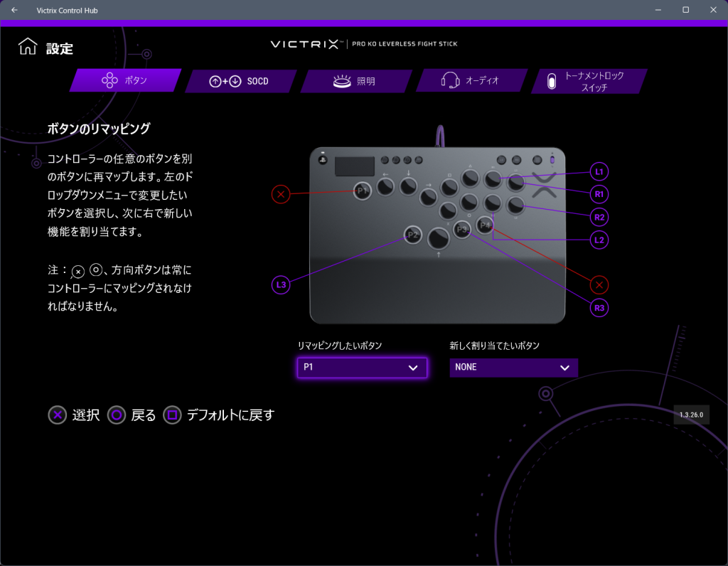Image resolution: width=728 pixels, height=566 pixels.
Task: Open the 照明 lighting tab
Action: pyautogui.click(x=355, y=81)
